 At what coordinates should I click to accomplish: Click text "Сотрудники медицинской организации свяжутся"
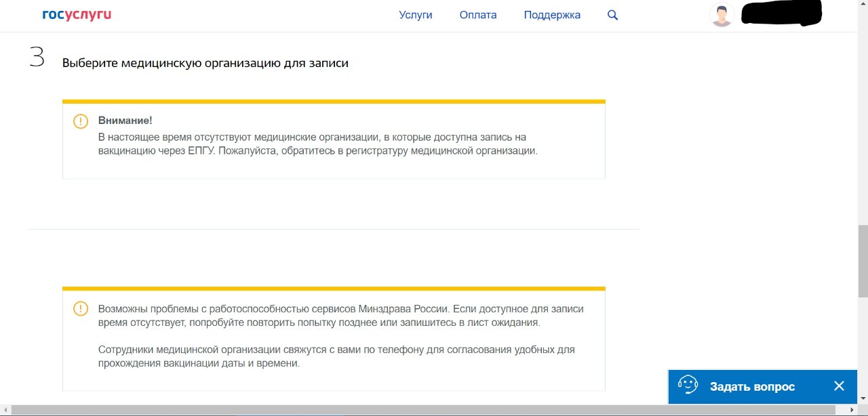pos(336,356)
